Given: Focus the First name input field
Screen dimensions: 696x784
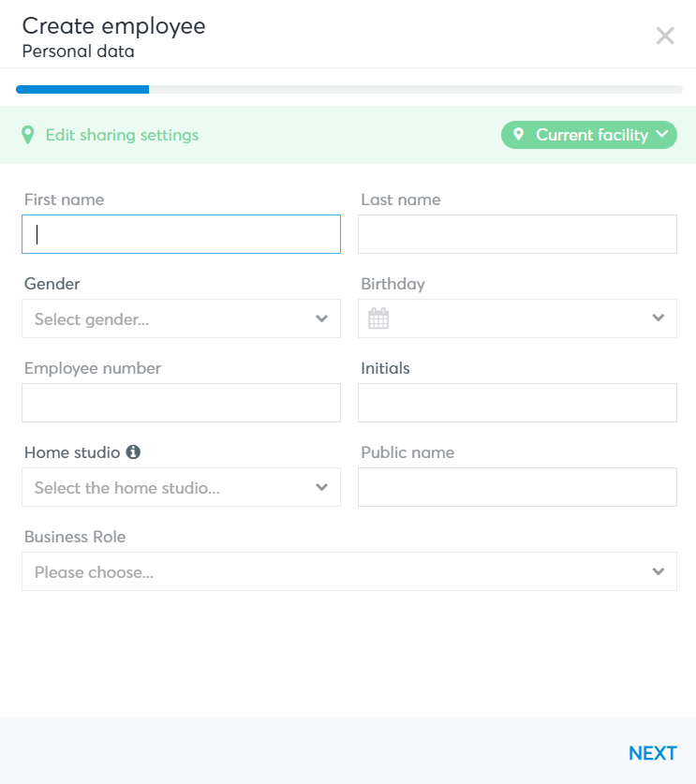Looking at the screenshot, I should tap(181, 234).
